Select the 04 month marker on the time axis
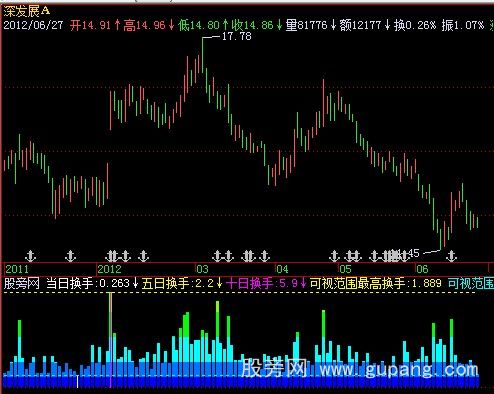Image resolution: width=494 pixels, height=394 pixels. click(x=282, y=269)
